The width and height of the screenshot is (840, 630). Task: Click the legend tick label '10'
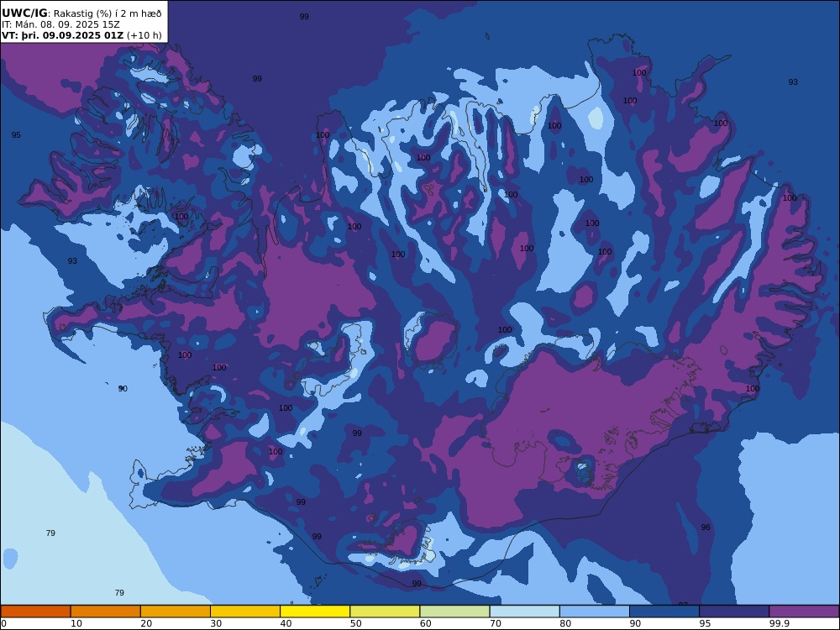point(76,623)
